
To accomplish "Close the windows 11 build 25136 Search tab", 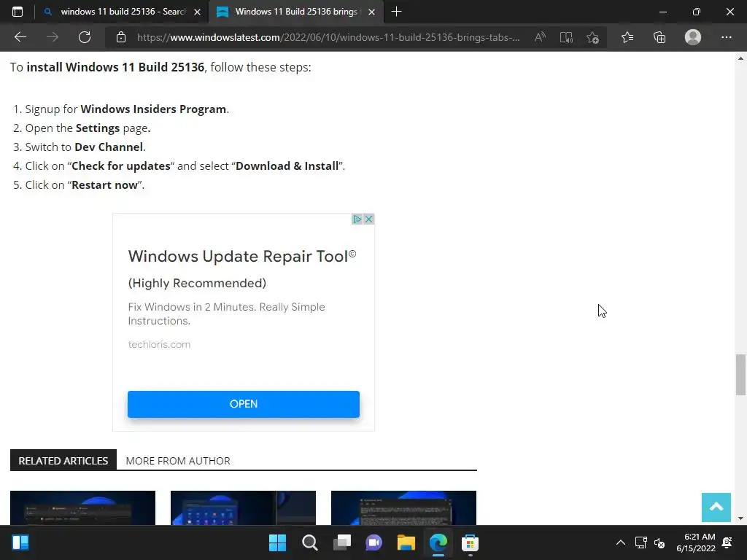I will (197, 12).
